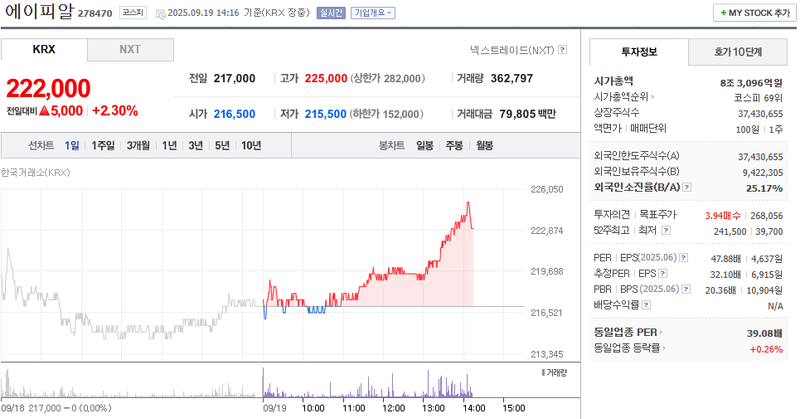Click the +0.26% sector change value

coord(766,349)
